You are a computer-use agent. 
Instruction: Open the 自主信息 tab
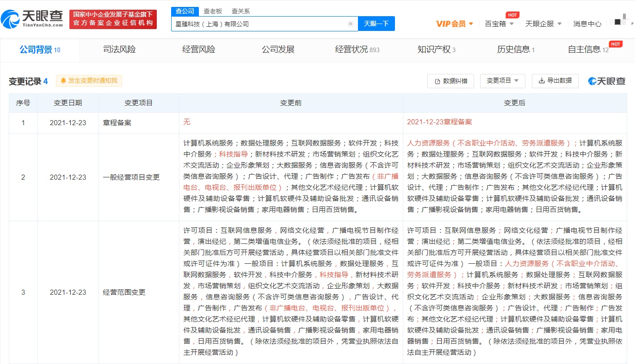[588, 49]
